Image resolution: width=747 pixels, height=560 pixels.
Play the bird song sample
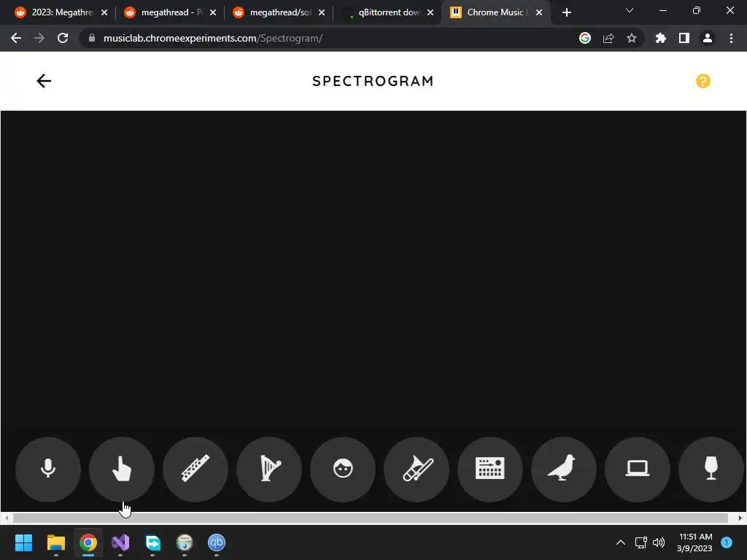[x=564, y=469]
